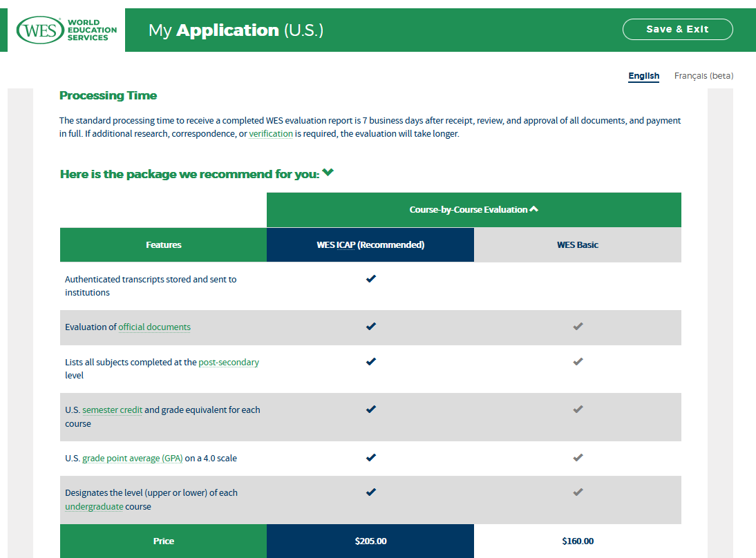The width and height of the screenshot is (756, 558).
Task: Click ICAP checkmark for authenticated transcripts stored
Action: [x=371, y=279]
